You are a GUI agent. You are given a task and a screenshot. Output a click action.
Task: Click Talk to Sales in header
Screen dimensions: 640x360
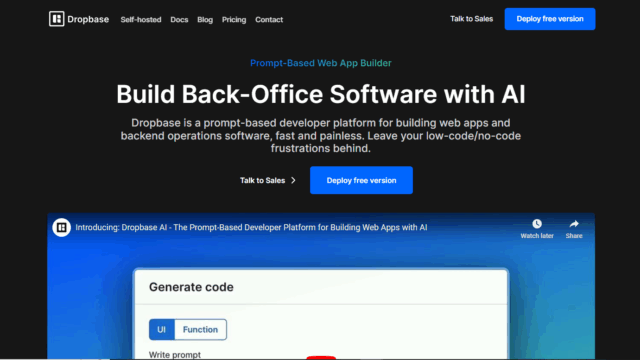[x=471, y=19]
